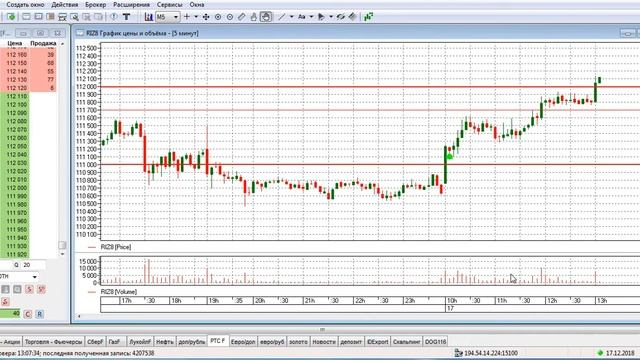The image size is (640, 360).
Task: Click the 112 160 sell price row
Action: [x=28, y=55]
